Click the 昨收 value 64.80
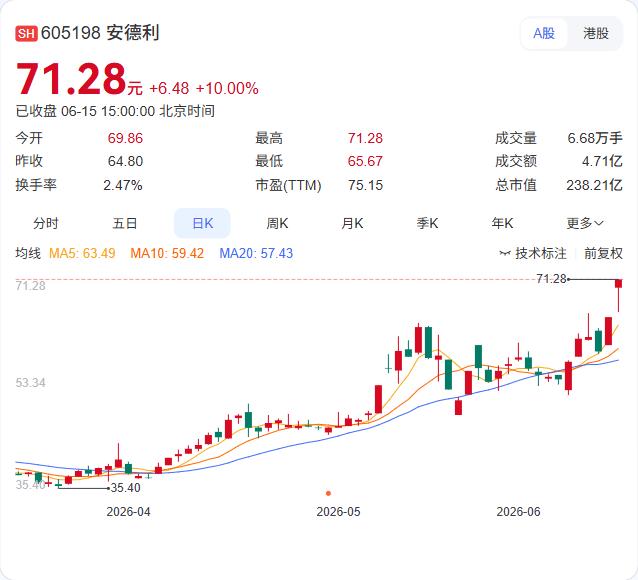The width and height of the screenshot is (638, 580). 125,161
